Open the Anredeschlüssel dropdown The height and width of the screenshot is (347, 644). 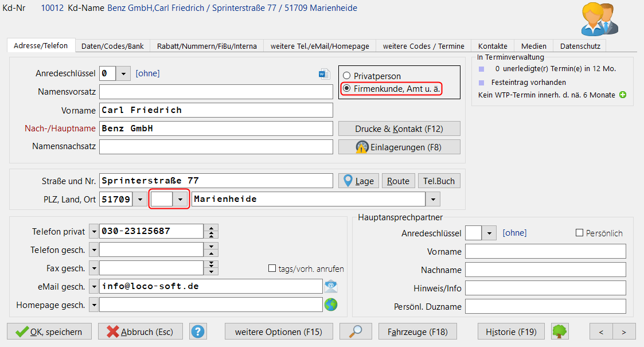tap(124, 74)
